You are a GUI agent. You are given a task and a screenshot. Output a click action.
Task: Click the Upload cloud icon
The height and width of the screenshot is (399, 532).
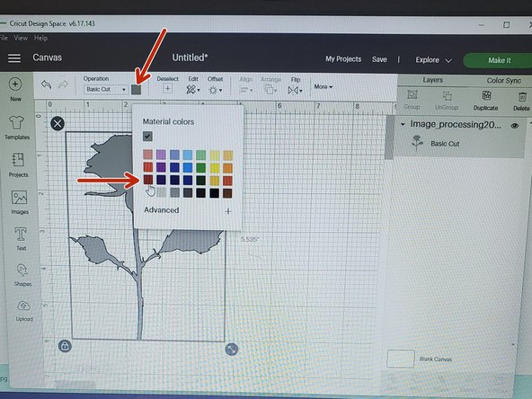point(23,306)
